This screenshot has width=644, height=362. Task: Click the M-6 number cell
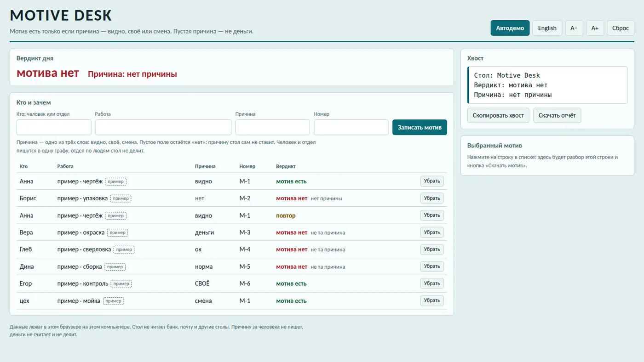click(x=245, y=283)
